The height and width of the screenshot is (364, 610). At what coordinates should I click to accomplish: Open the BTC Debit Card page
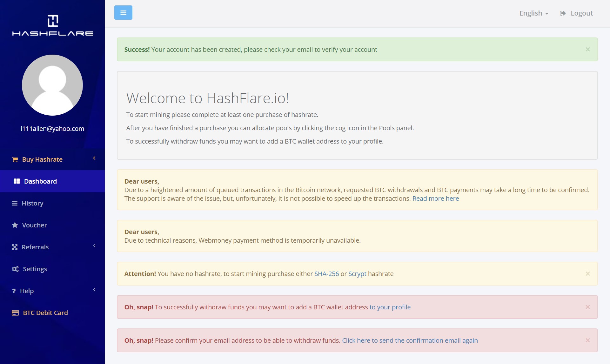point(52,313)
